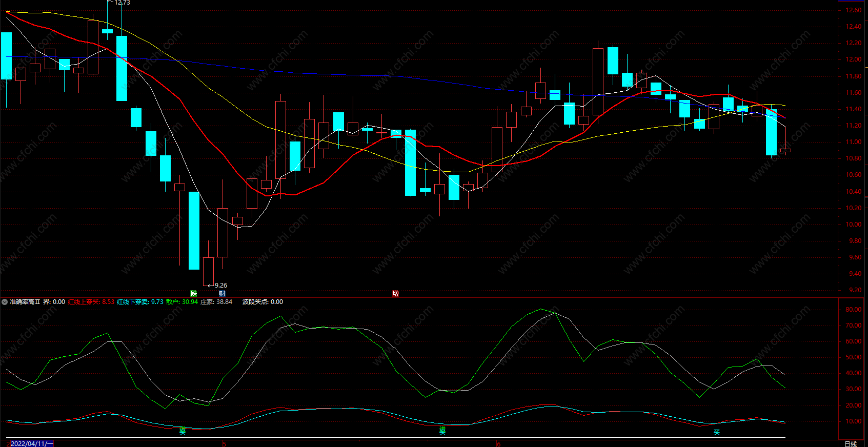868x447 pixels.
Task: Click the month 5 timeline marker
Action: click(x=225, y=444)
